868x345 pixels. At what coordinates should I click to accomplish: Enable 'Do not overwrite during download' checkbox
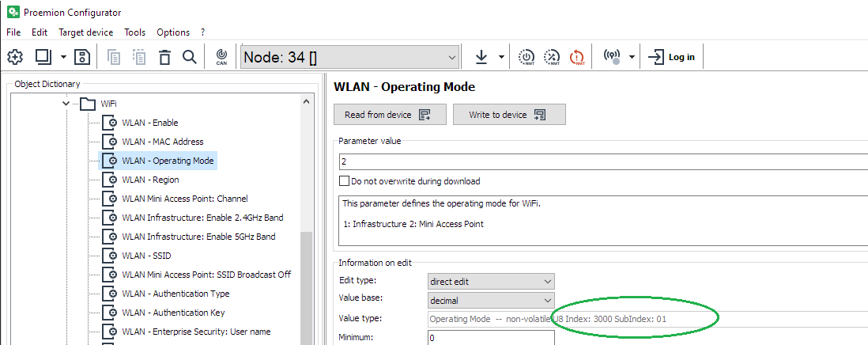coord(344,181)
